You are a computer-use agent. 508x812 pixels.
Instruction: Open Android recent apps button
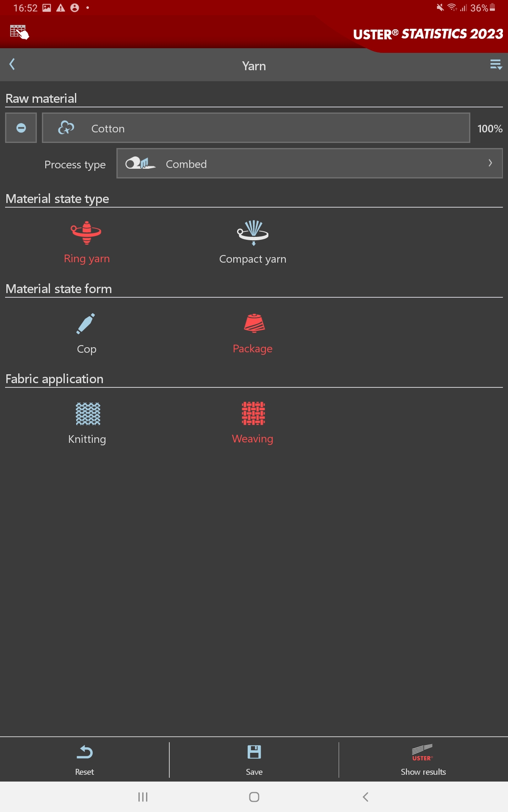tap(143, 797)
